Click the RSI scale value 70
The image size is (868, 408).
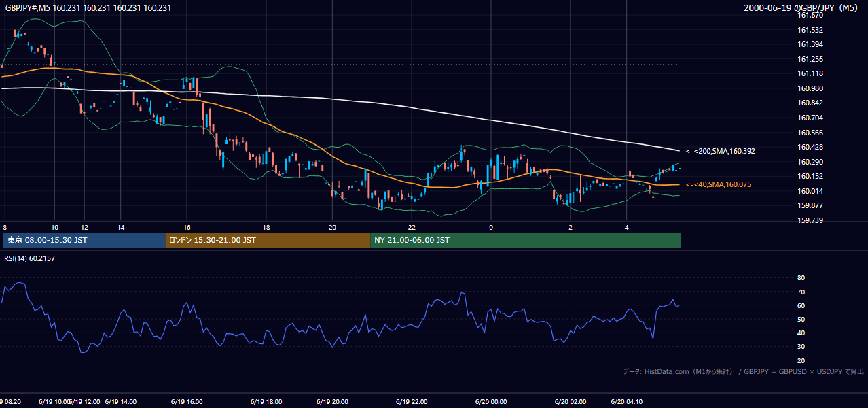pos(801,292)
